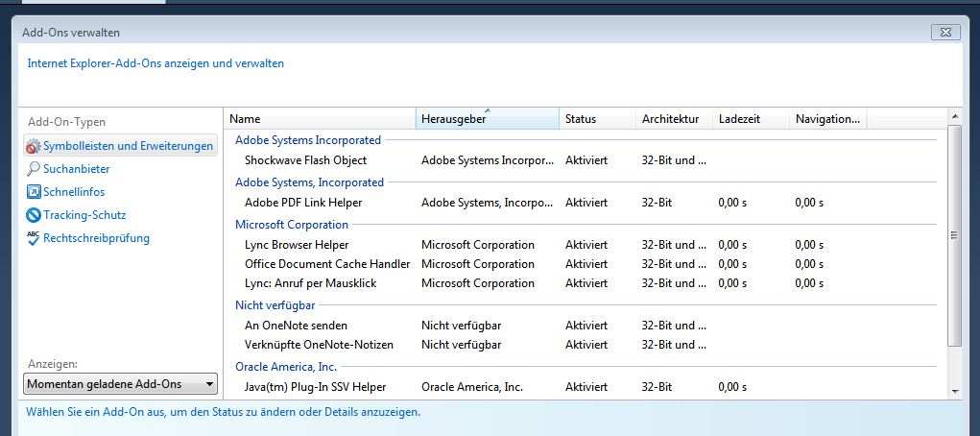Click the Schnellinfos icon in sidebar

(34, 192)
